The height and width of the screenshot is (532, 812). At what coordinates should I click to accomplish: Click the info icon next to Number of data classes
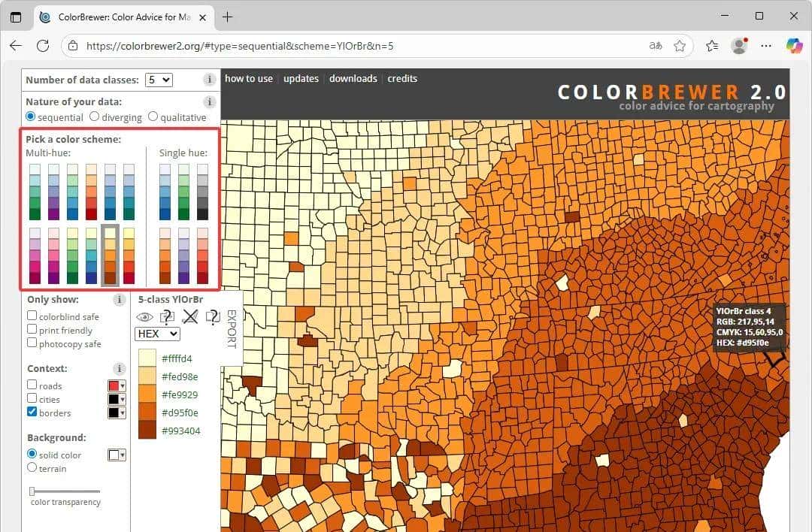210,80
